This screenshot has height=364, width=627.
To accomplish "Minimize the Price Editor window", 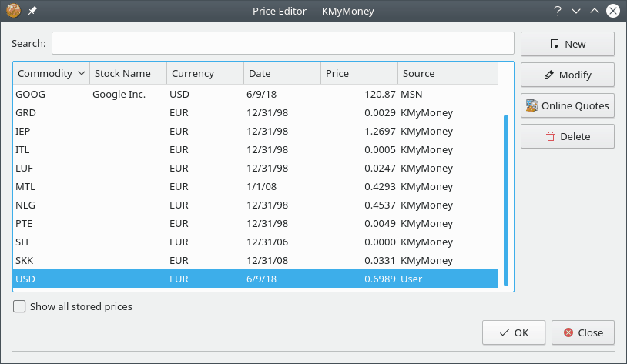I will coord(576,11).
